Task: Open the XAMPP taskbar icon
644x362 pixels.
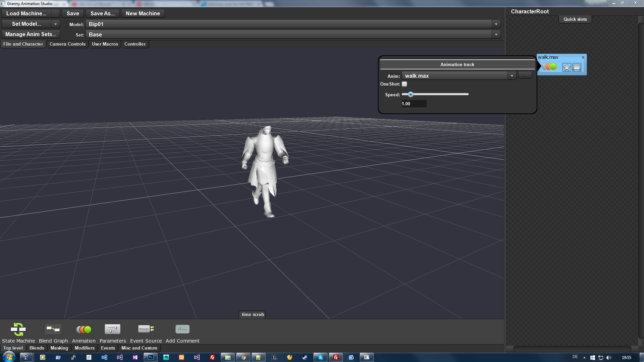Action: pyautogui.click(x=182, y=357)
